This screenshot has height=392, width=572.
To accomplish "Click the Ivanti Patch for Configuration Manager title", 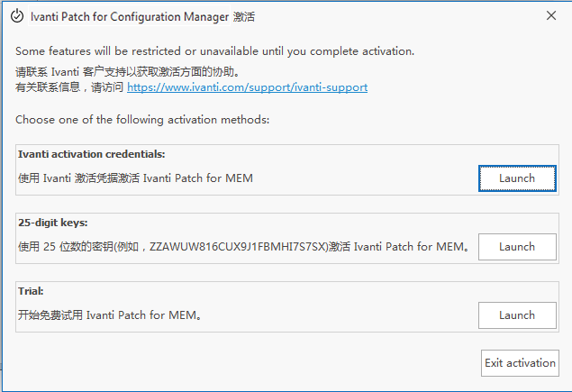I will [130, 17].
